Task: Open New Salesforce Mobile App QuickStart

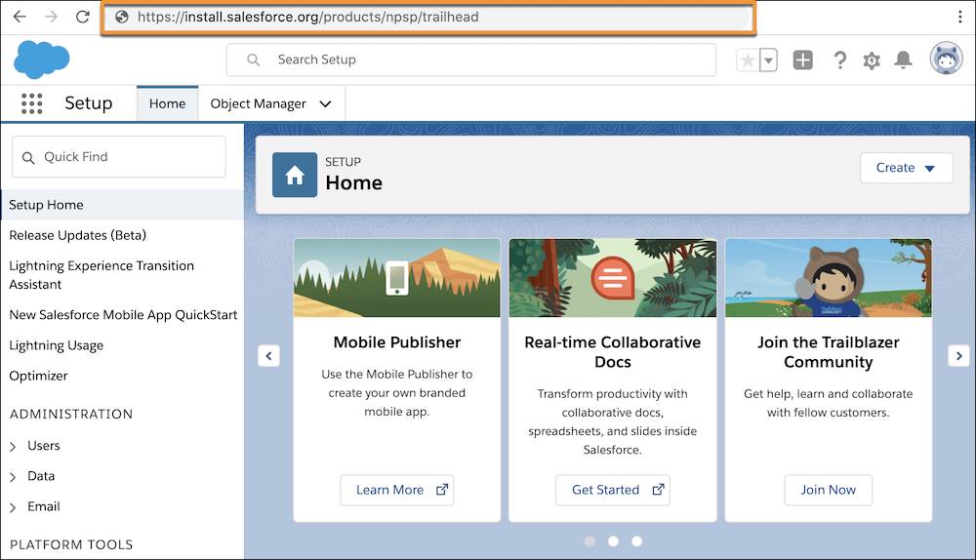Action: coord(123,315)
